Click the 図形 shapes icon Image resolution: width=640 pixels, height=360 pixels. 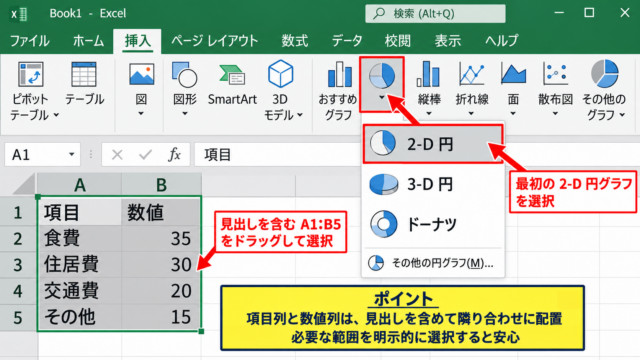(x=184, y=74)
